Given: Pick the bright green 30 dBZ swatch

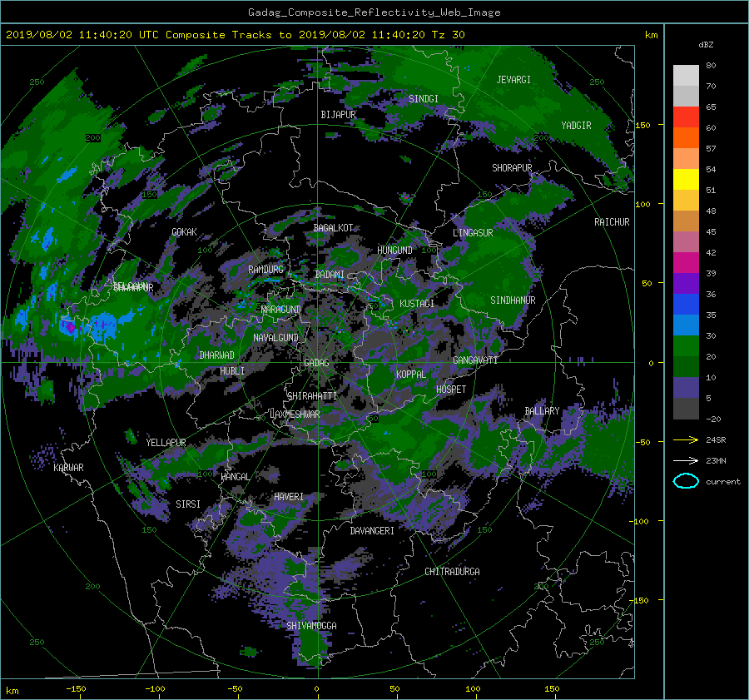Looking at the screenshot, I should 686,345.
